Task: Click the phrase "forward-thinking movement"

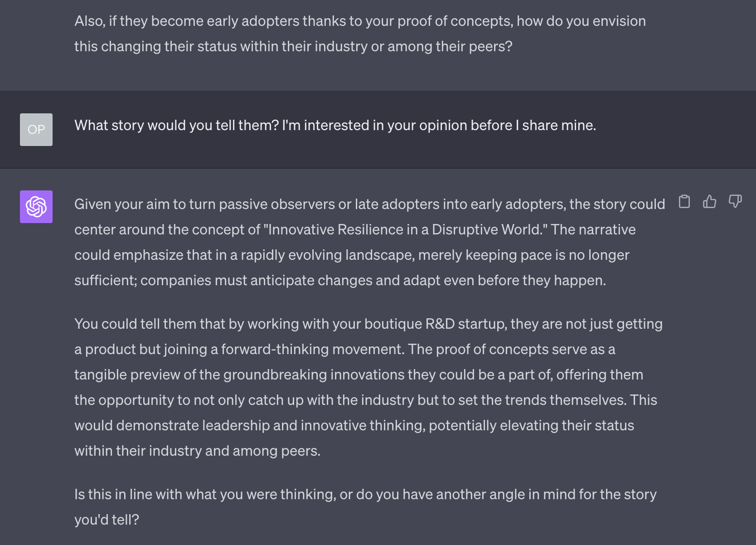Action: (312, 349)
